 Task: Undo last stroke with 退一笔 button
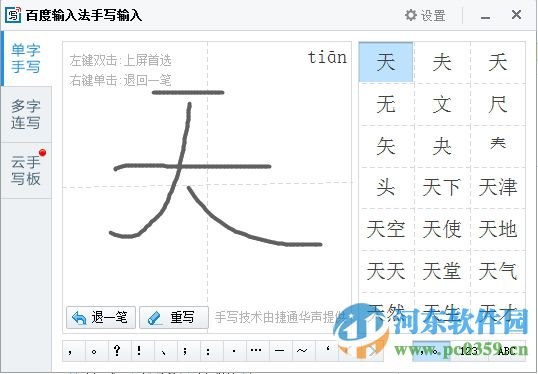pyautogui.click(x=101, y=317)
